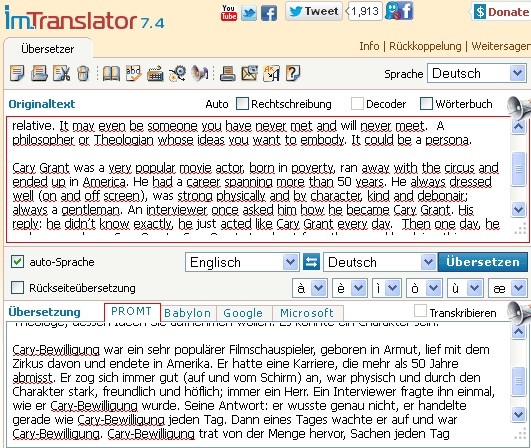Click the Originaltext scrollbar thumb
531x448 pixels.
click(x=518, y=169)
